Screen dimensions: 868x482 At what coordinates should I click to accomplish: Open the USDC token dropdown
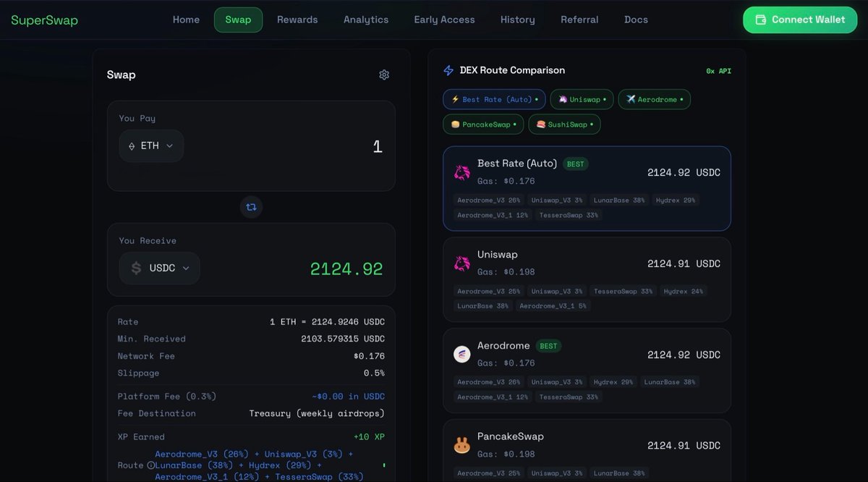(x=159, y=268)
